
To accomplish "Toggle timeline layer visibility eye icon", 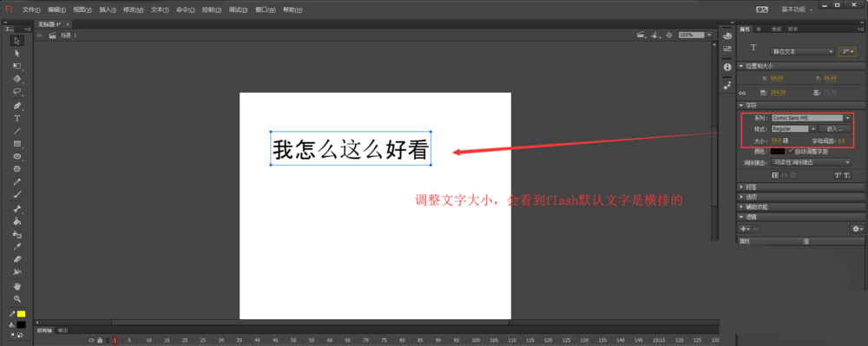I will click(x=91, y=341).
